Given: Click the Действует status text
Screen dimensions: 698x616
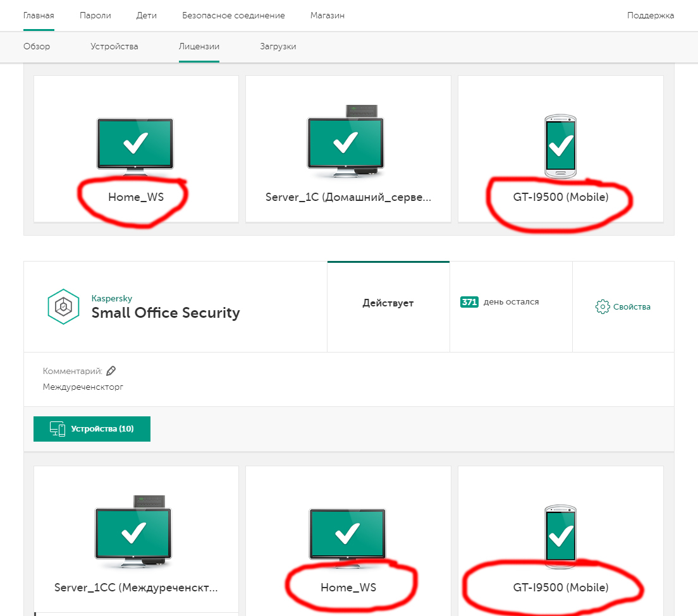Looking at the screenshot, I should pyautogui.click(x=388, y=303).
